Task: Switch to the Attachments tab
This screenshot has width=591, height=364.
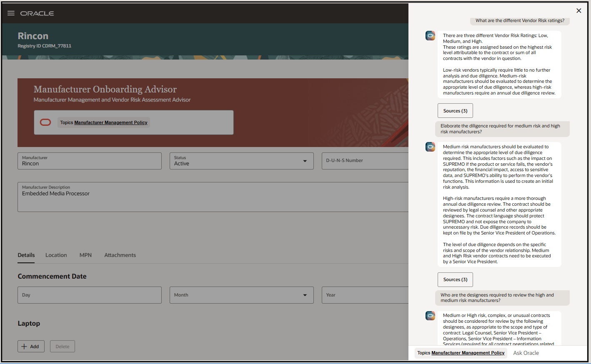Action: click(x=120, y=255)
